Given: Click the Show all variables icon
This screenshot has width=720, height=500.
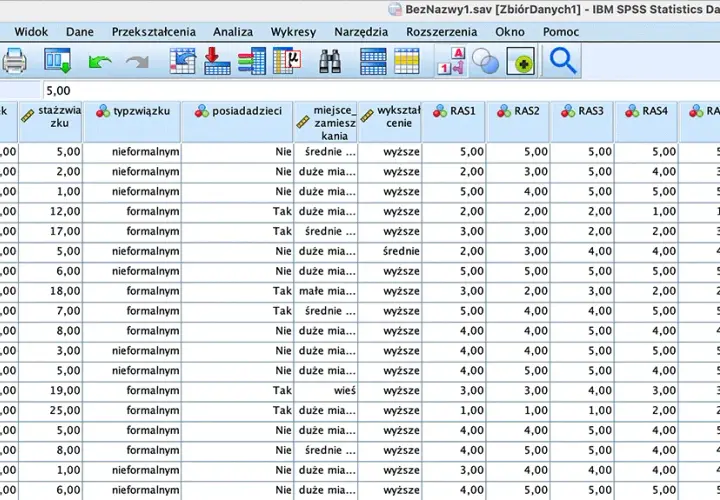Looking at the screenshot, I should [521, 61].
